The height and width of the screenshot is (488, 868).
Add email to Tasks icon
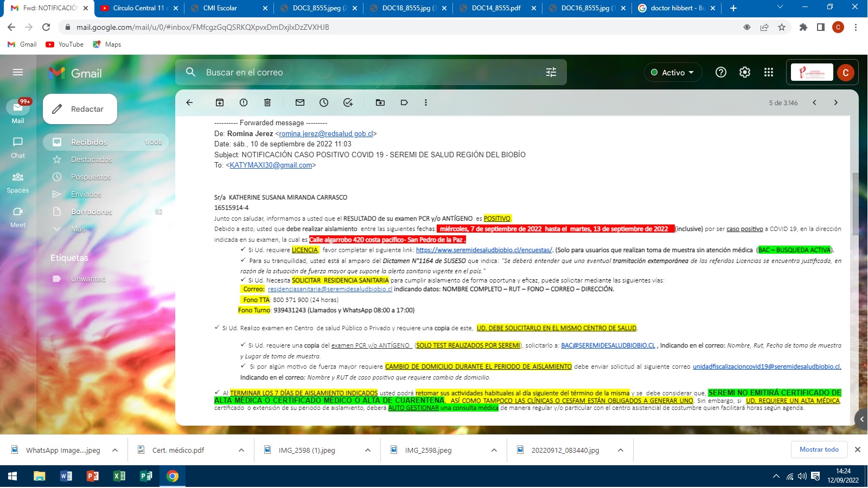tap(348, 102)
